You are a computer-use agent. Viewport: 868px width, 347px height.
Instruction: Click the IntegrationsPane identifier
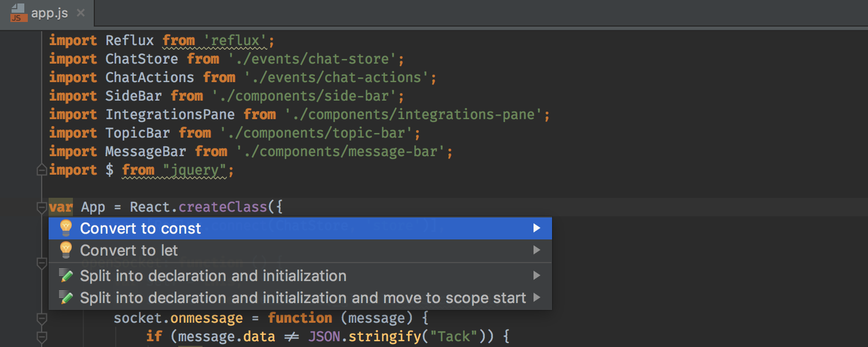[170, 115]
